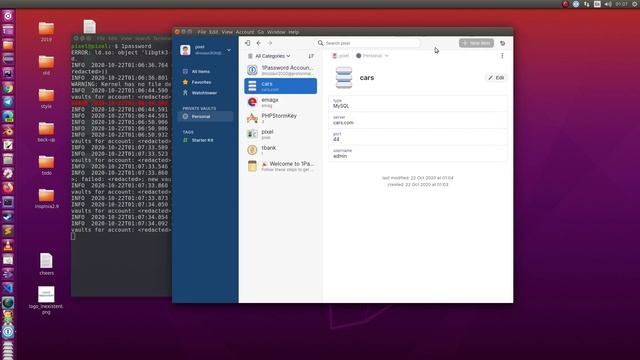
Task: Open Favorites in the sidebar
Action: click(201, 82)
